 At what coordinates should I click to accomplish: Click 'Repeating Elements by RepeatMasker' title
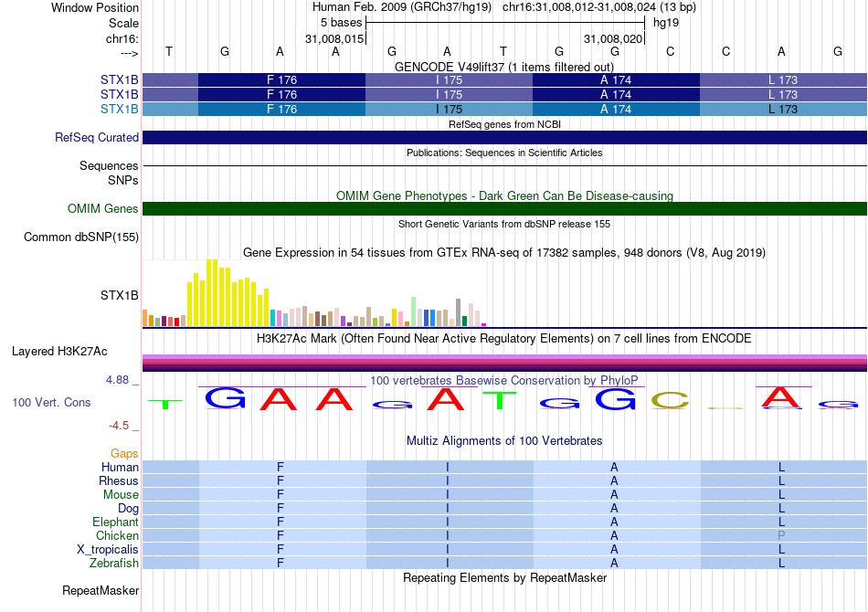point(504,577)
